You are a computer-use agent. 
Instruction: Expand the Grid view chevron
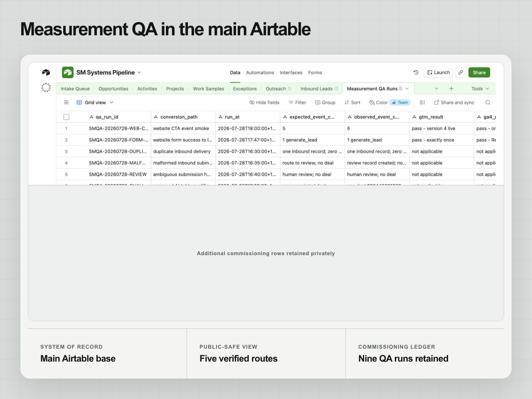pos(111,102)
